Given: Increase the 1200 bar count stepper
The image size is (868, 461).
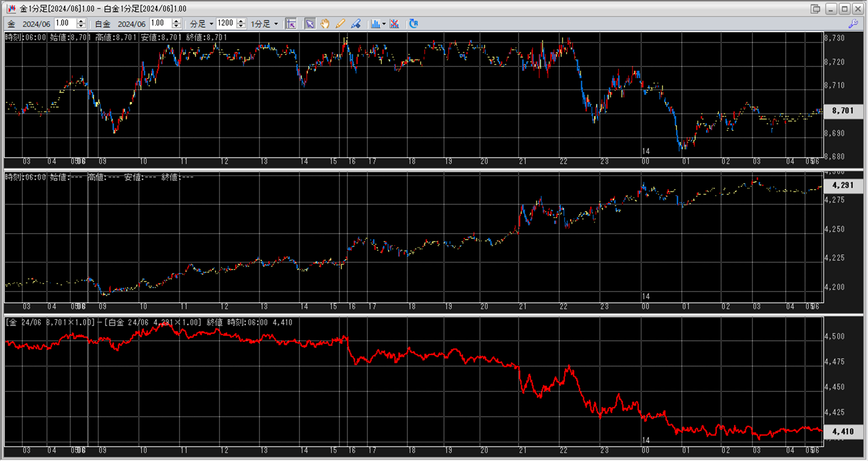Looking at the screenshot, I should click(241, 21).
